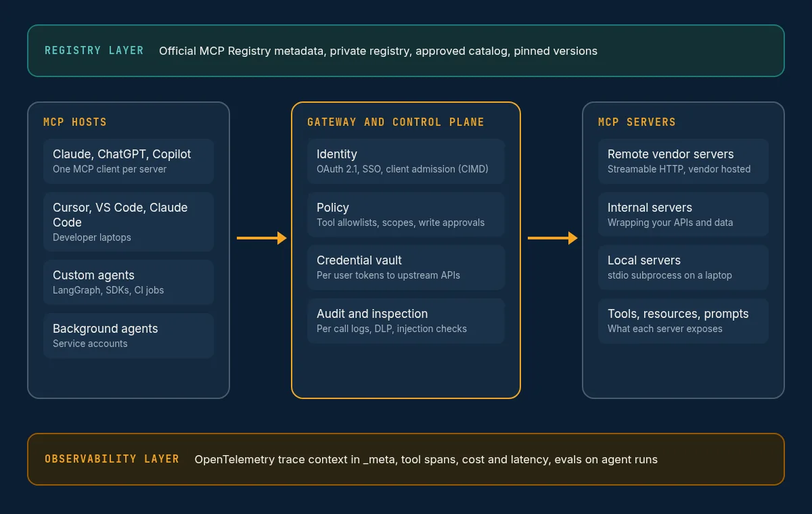Click 'Wrapping your APIs and data' subtitle
Image resolution: width=812 pixels, height=514 pixels.
pos(671,223)
